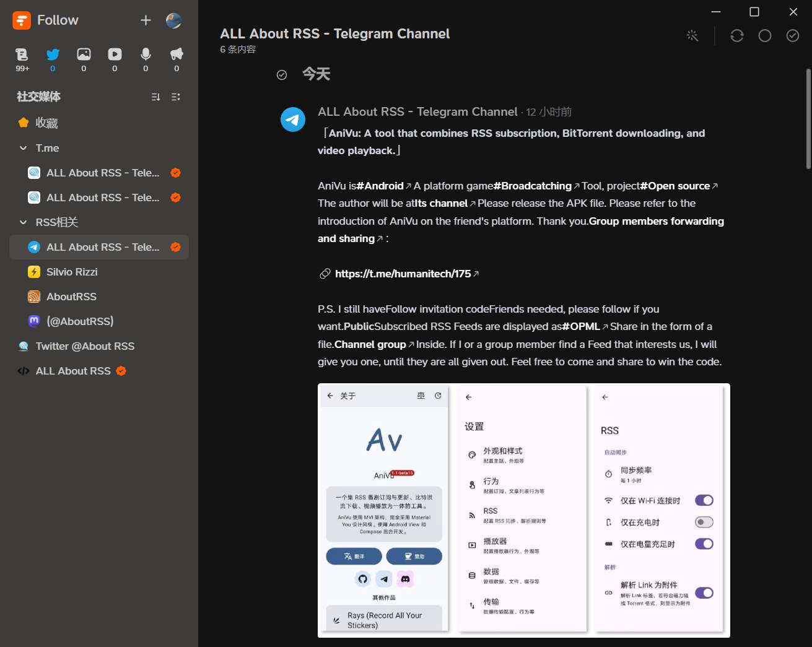Mark 今天 section as read
The image size is (812, 647).
[x=282, y=75]
